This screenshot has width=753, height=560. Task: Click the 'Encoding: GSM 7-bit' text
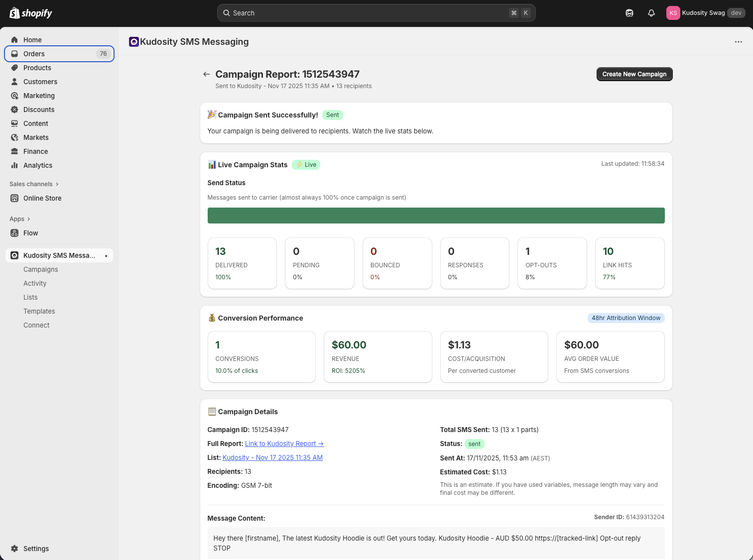coord(240,485)
